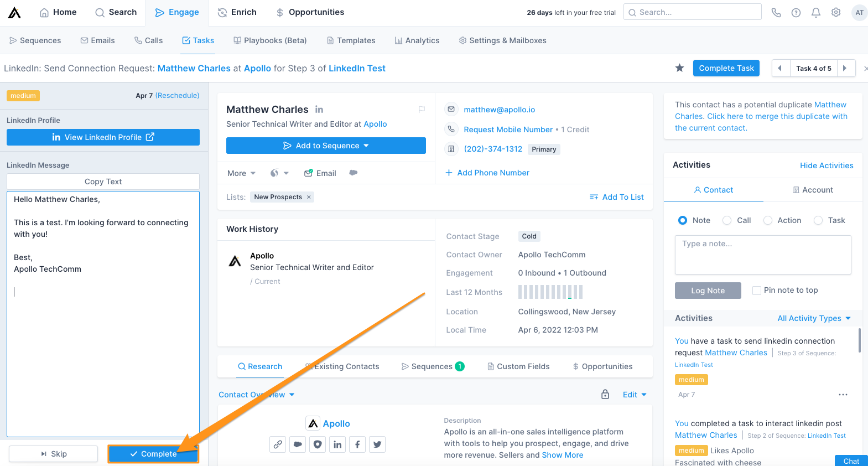The image size is (868, 466).
Task: Click the flag icon on contact card
Action: [422, 110]
